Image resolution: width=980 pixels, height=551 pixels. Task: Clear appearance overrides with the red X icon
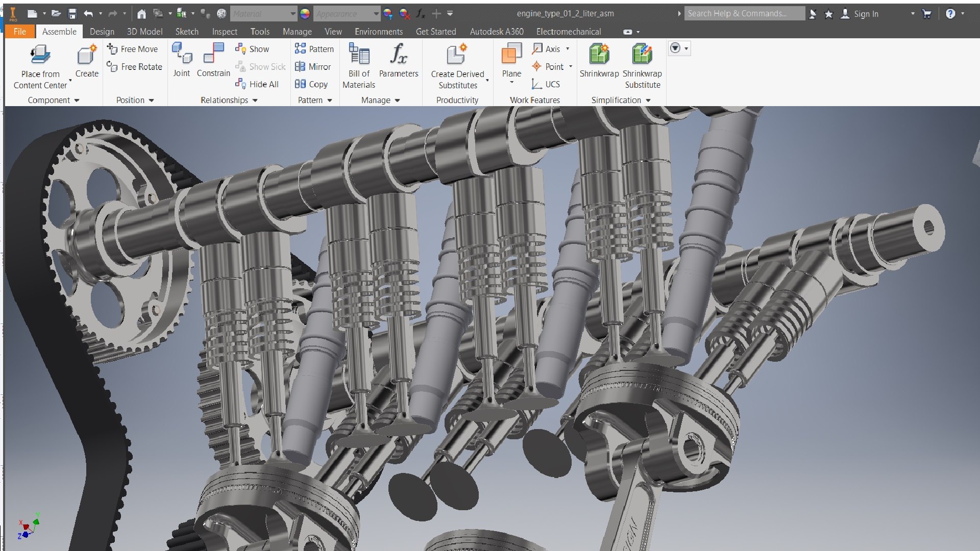pos(405,14)
